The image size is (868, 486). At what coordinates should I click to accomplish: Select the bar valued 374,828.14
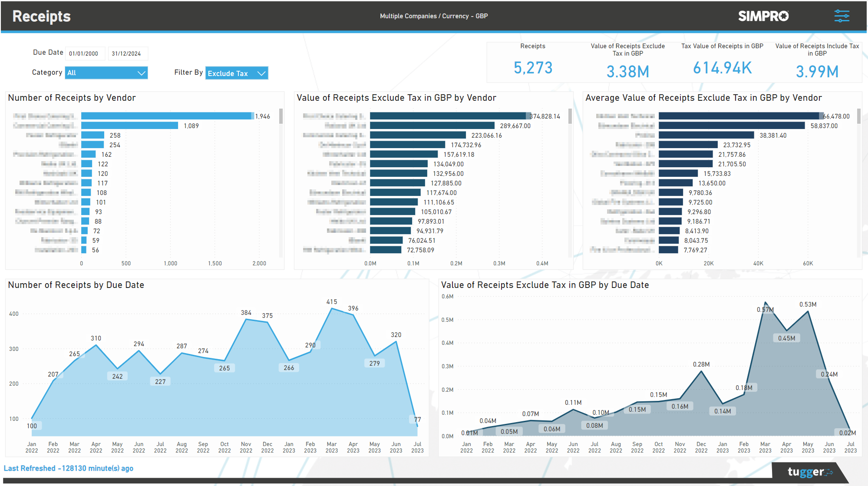[449, 116]
